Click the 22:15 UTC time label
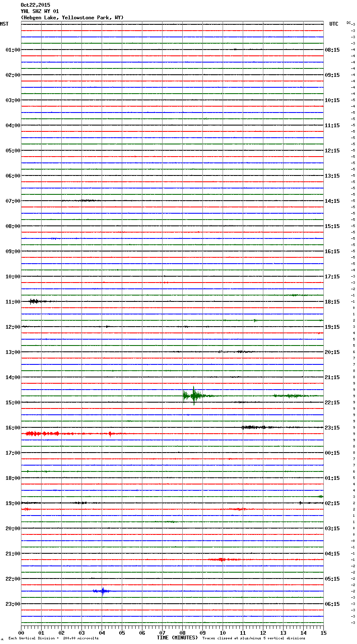 click(x=332, y=403)
